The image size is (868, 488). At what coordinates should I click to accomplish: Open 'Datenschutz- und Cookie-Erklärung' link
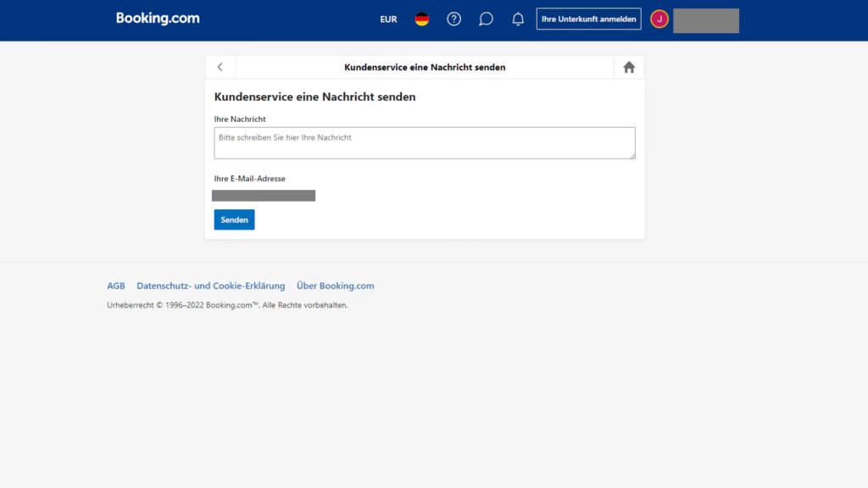coord(211,286)
